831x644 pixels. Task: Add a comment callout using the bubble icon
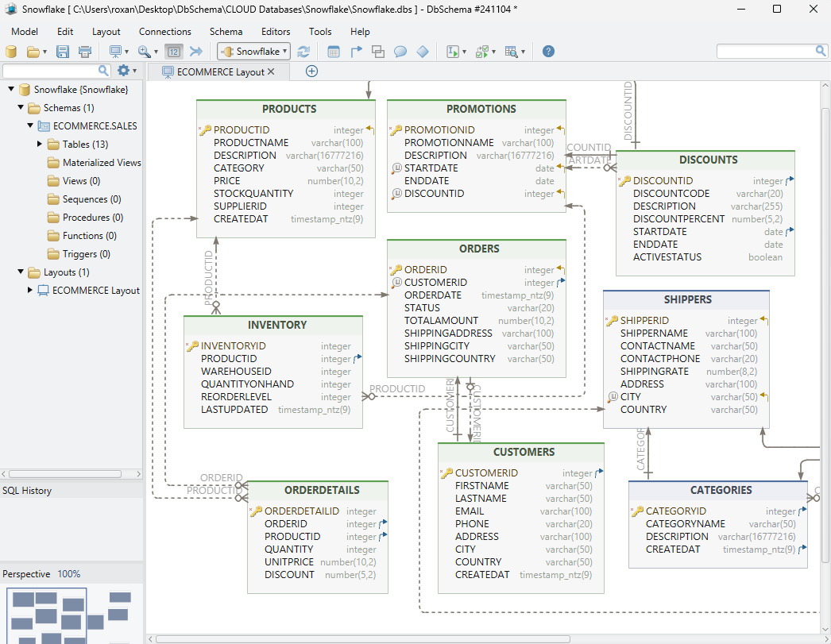pos(400,51)
